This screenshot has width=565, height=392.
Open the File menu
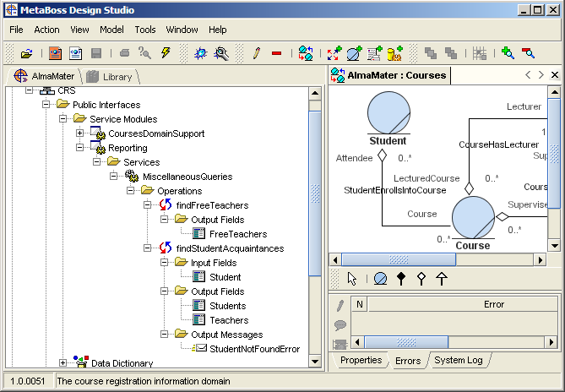(16, 30)
